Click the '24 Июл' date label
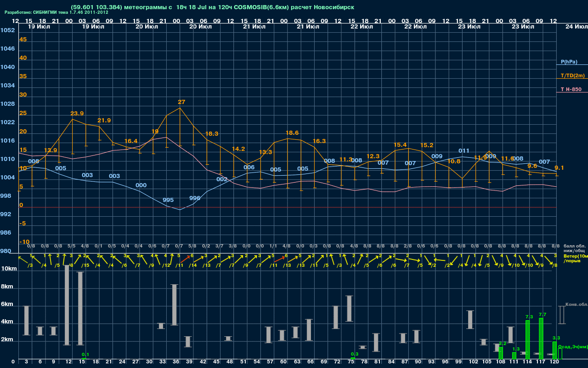This screenshot has height=368, width=588. click(576, 27)
